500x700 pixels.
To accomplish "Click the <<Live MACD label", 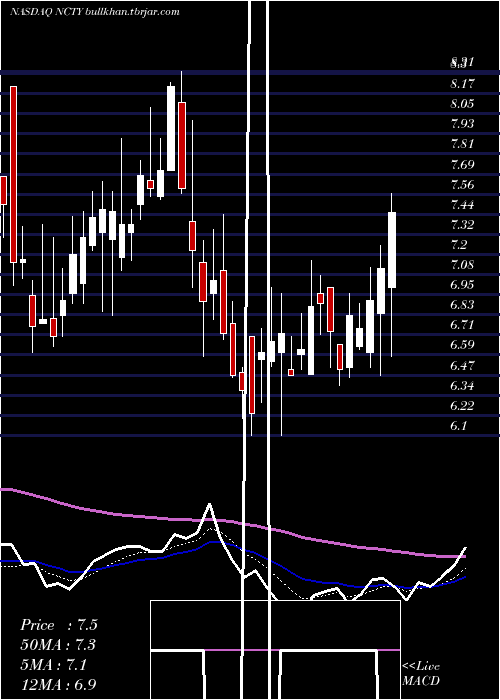I will [421, 673].
